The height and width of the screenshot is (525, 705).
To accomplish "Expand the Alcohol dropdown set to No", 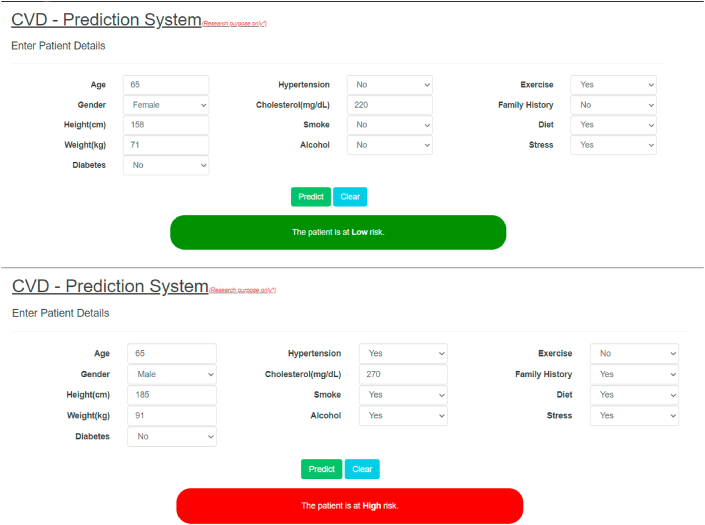I will coord(389,145).
